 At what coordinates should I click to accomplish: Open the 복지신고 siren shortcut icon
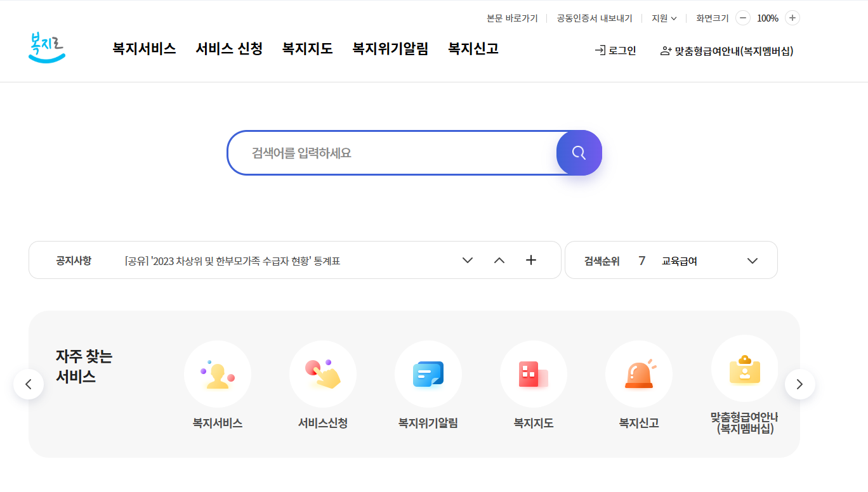tap(639, 374)
